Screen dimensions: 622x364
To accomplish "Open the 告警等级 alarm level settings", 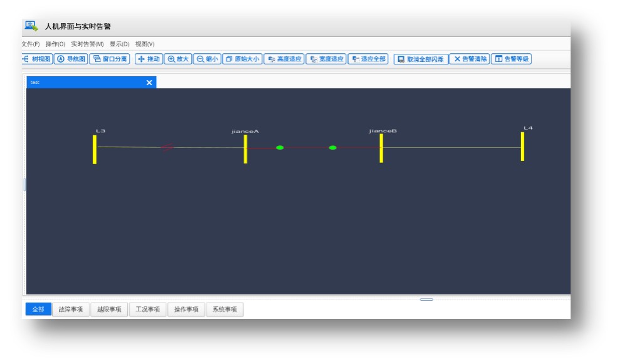I will tap(511, 59).
